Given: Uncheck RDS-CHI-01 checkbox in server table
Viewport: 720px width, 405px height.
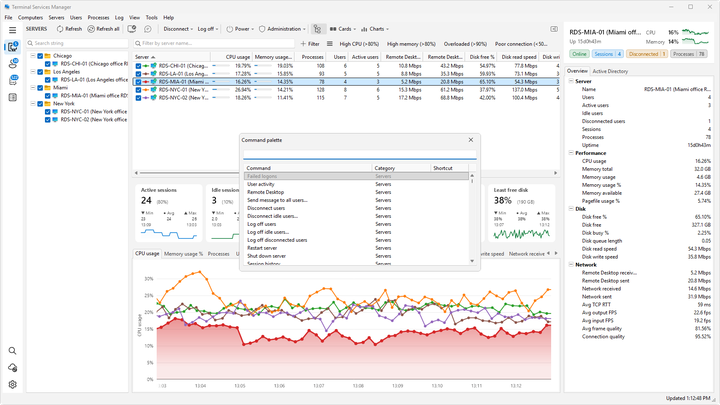Looking at the screenshot, I should (x=138, y=66).
